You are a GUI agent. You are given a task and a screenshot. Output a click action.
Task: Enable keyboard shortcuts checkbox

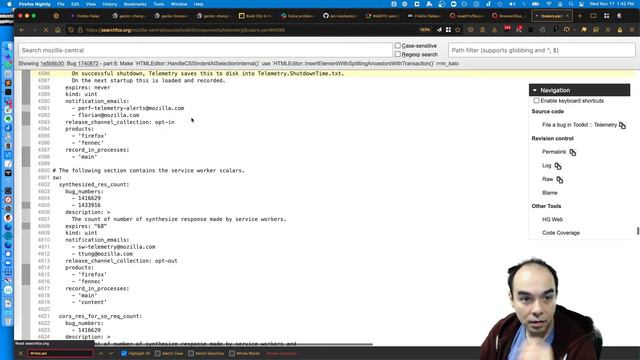pos(536,101)
